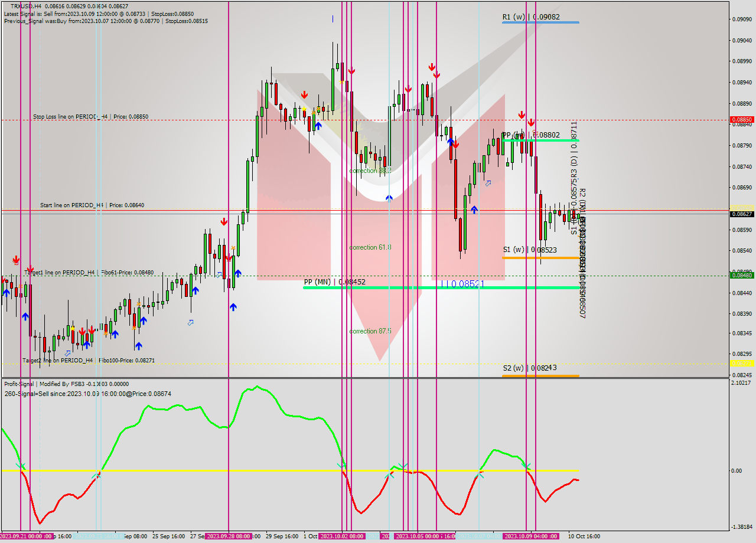Click the yellow dot marker among the late-September candles
Image resolution: width=756 pixels, height=543 pixels.
[304, 109]
